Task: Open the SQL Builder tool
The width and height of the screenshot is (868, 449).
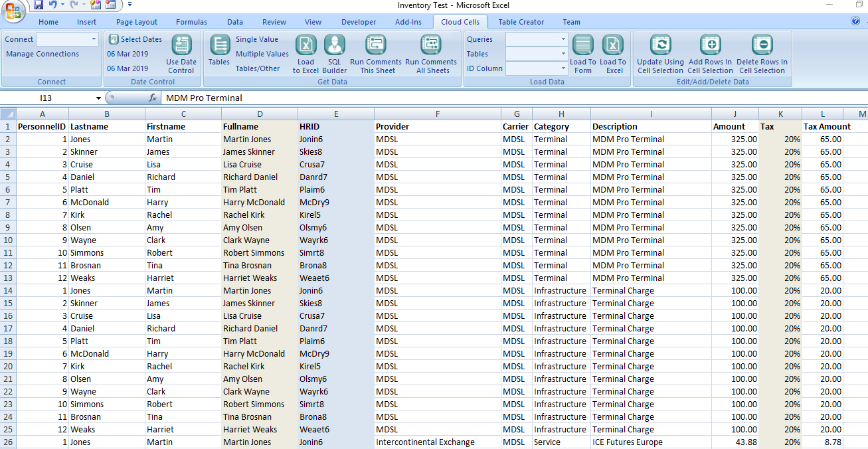Action: (334, 46)
